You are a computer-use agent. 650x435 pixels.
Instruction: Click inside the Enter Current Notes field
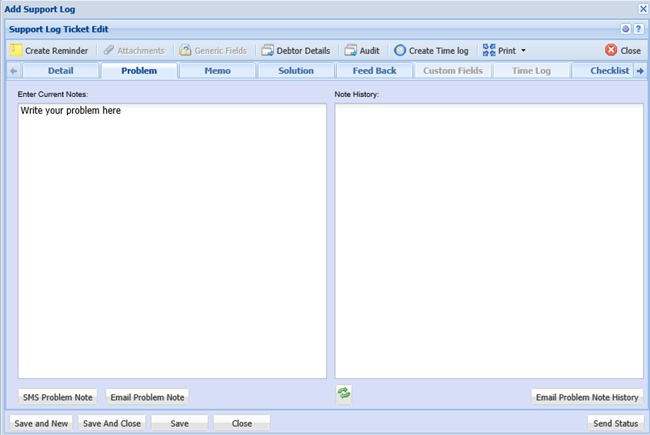172,240
